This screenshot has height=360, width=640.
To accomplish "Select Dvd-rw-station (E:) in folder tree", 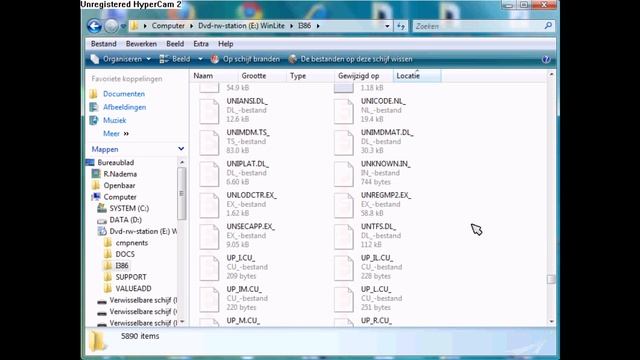I will pos(143,231).
